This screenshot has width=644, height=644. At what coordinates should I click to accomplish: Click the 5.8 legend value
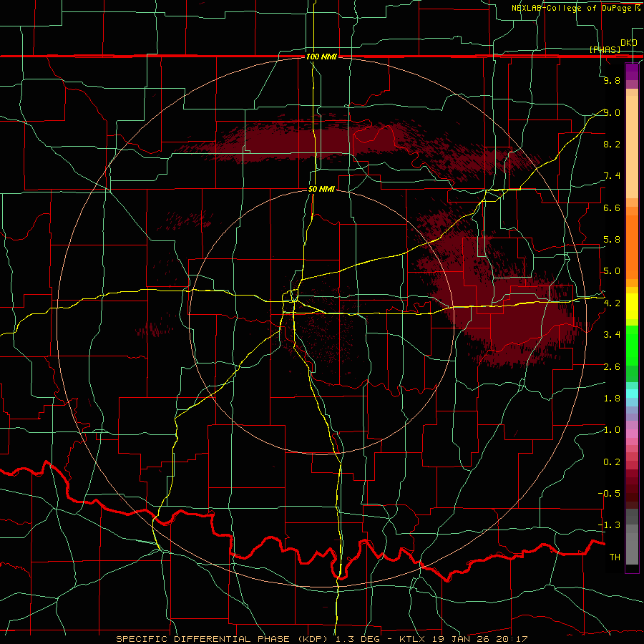(612, 240)
